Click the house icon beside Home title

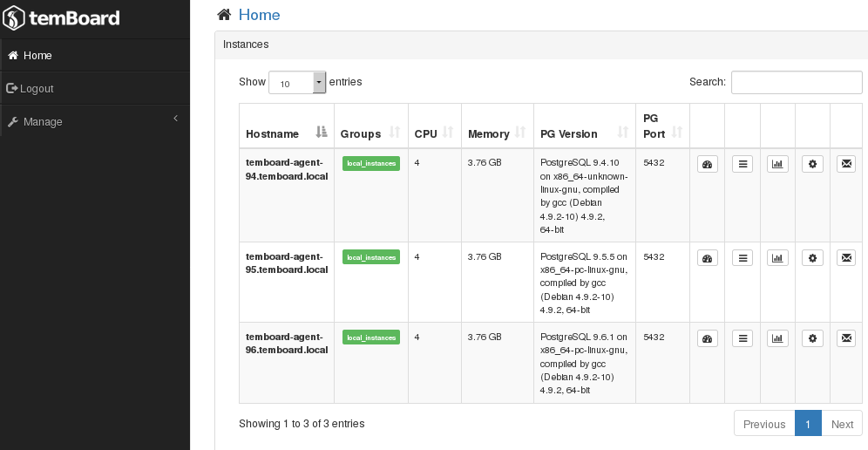coord(224,15)
